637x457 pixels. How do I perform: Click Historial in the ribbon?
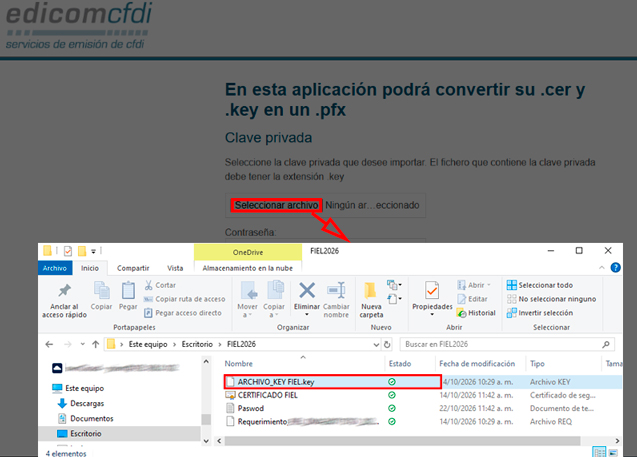point(476,313)
